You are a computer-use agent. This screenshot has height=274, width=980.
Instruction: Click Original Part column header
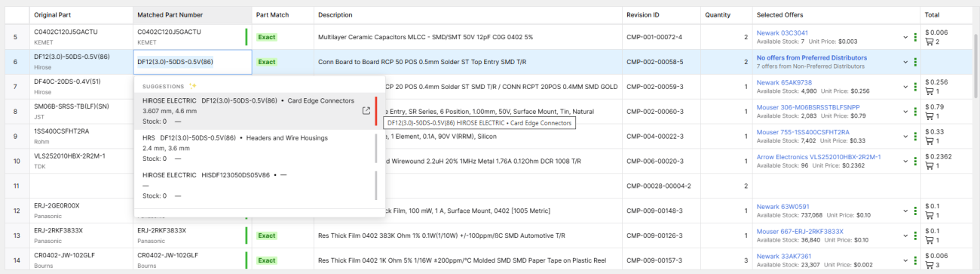tap(81, 14)
